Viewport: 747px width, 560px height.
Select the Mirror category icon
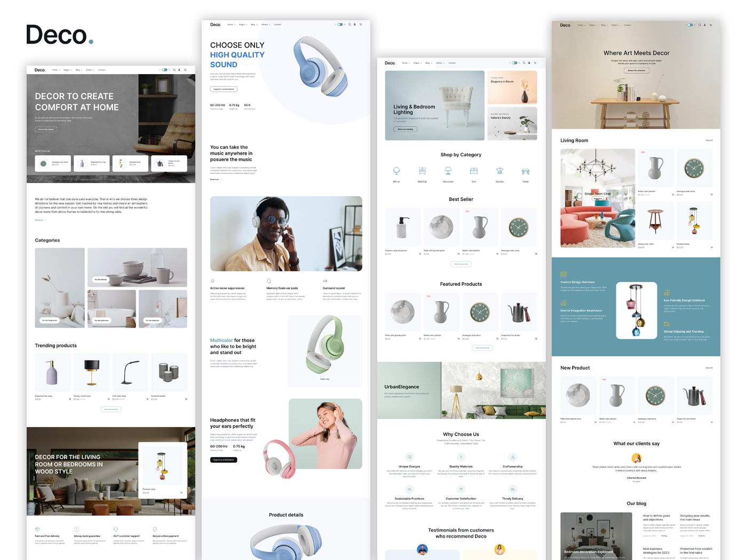coord(397,171)
